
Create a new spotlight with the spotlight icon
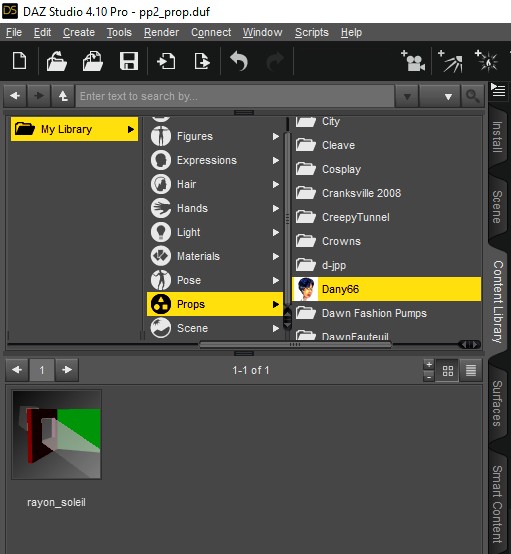tap(450, 61)
